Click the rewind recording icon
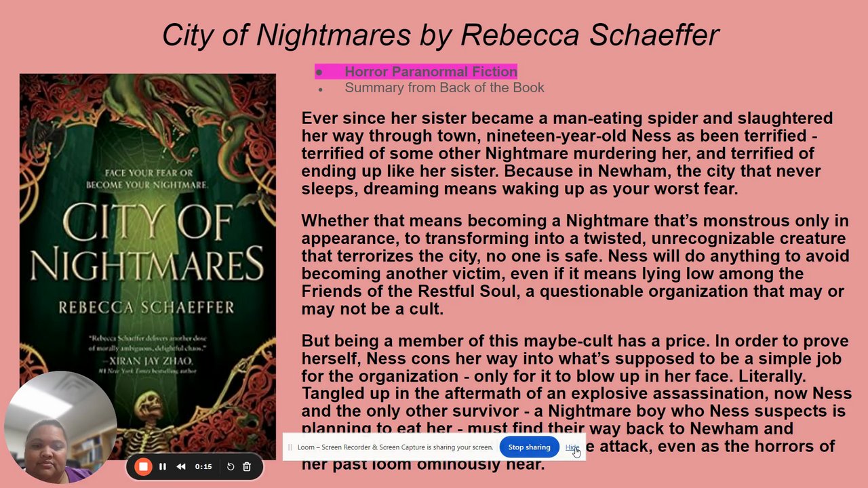 (x=181, y=466)
